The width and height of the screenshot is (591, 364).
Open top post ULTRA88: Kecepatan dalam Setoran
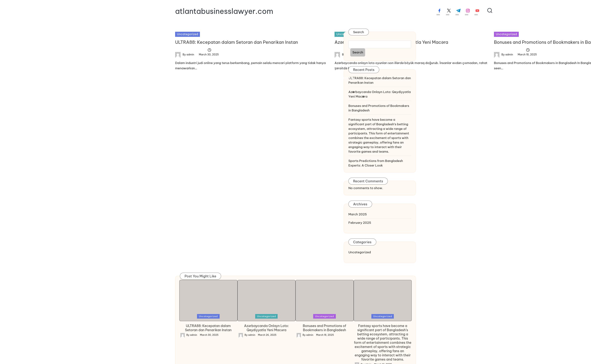pyautogui.click(x=236, y=42)
